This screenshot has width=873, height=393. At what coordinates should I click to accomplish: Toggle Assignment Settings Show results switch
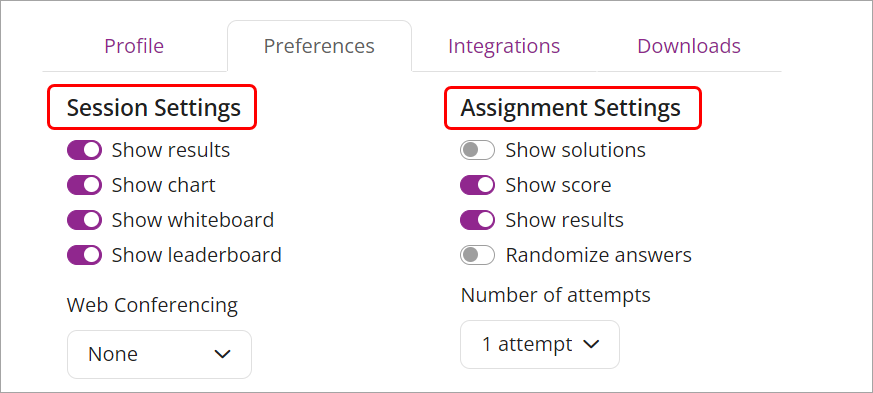(477, 220)
